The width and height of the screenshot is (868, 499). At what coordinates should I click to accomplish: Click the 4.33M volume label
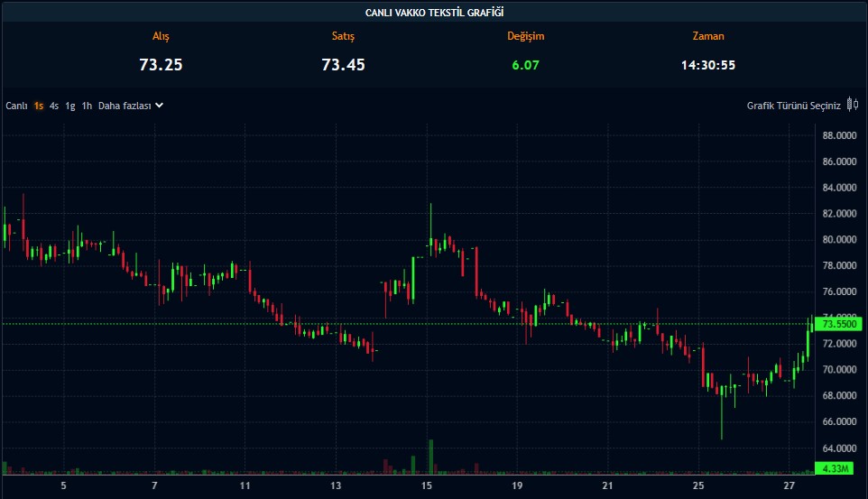tap(838, 468)
